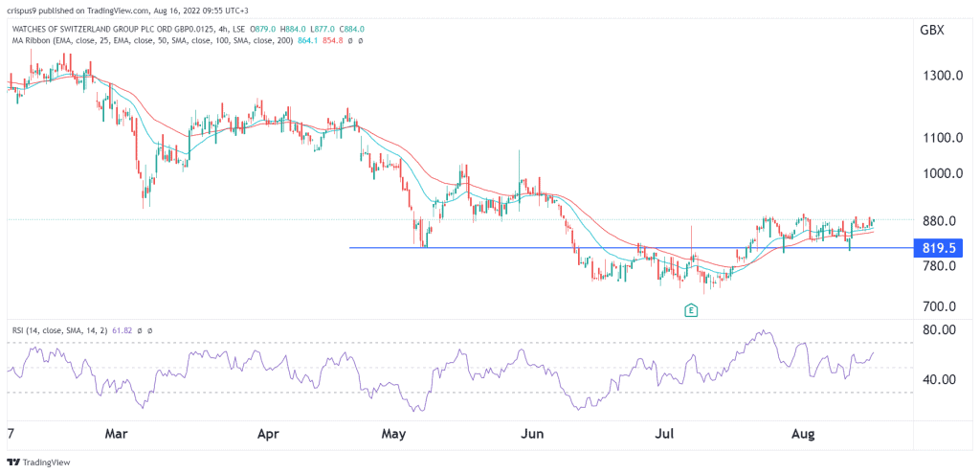Viewport: 980px width, 474px height.
Task: Click the Aug label on time axis
Action: coord(803,434)
